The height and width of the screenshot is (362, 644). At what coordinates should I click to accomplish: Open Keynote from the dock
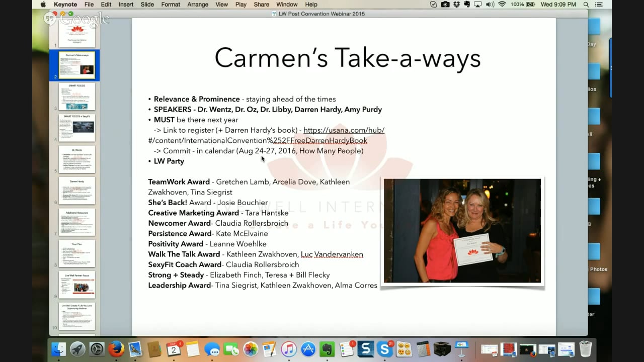click(x=461, y=349)
